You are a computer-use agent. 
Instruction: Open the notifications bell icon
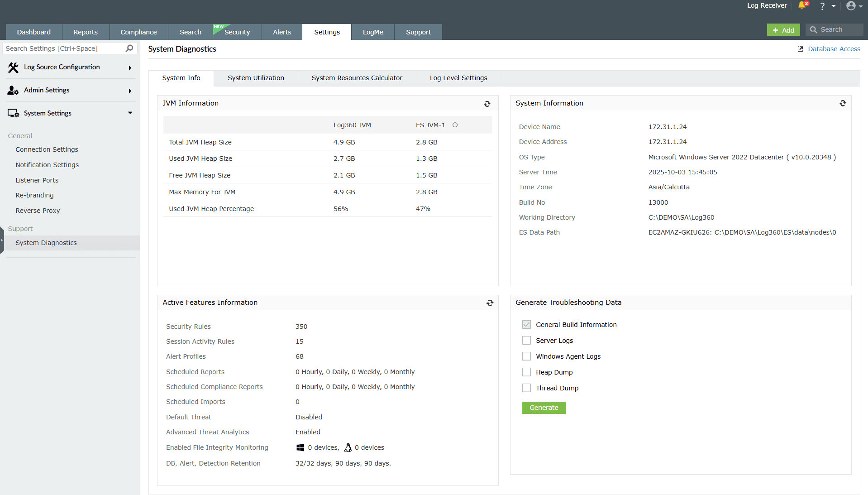coord(802,5)
